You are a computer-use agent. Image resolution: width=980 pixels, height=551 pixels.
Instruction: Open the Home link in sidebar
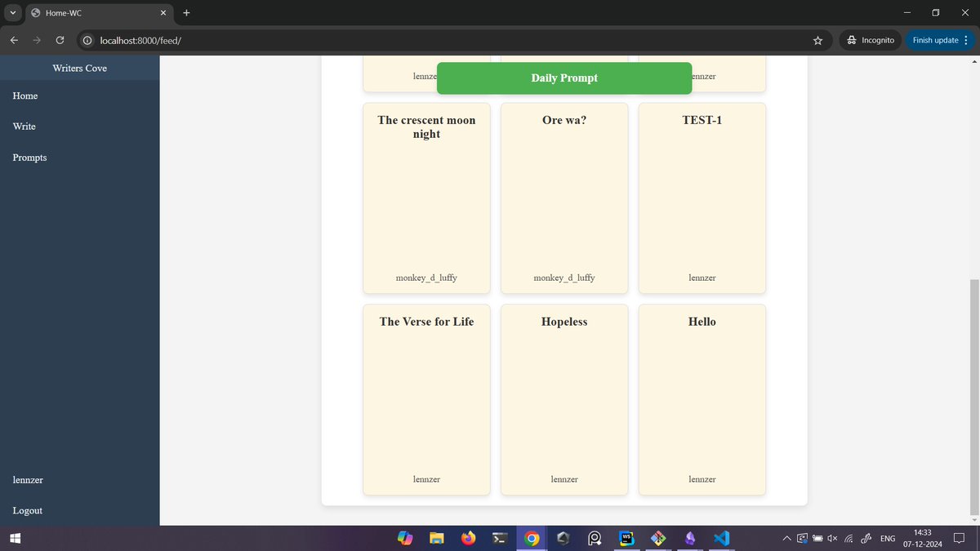tap(25, 96)
